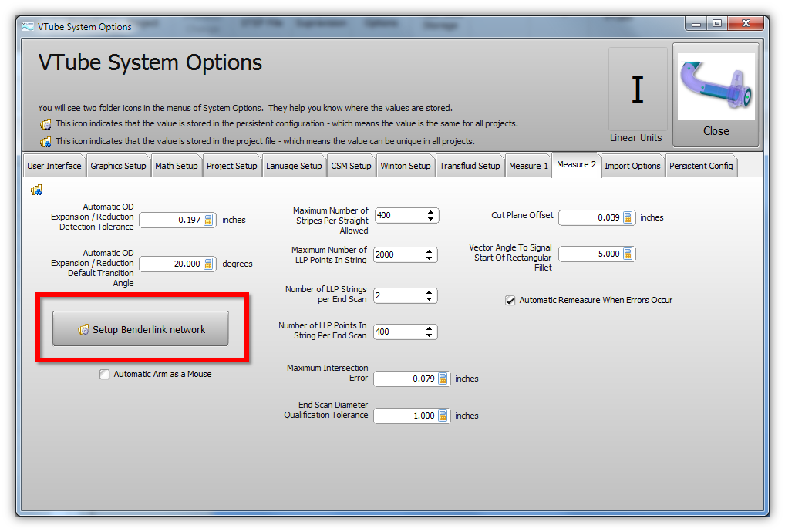Enable Automatic Arm as a Mouse
The width and height of the screenshot is (785, 532).
(x=105, y=375)
